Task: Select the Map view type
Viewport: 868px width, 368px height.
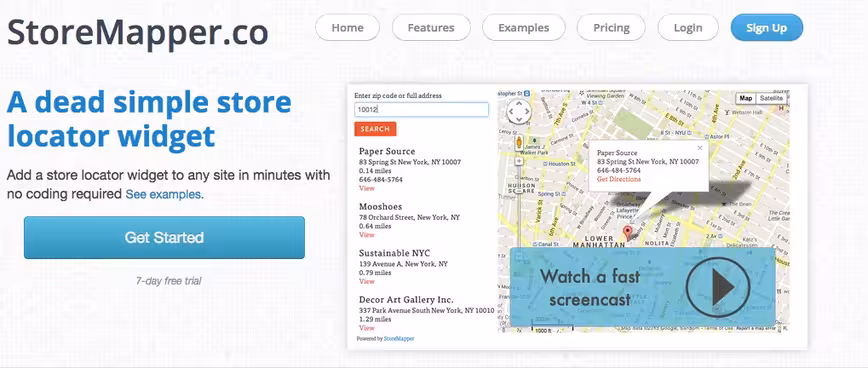Action: click(x=746, y=98)
